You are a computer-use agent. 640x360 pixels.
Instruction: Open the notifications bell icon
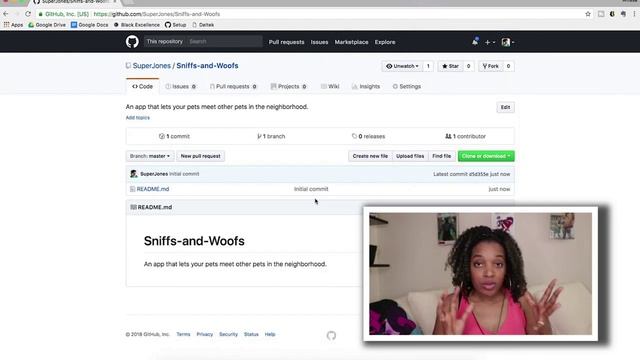(475, 42)
